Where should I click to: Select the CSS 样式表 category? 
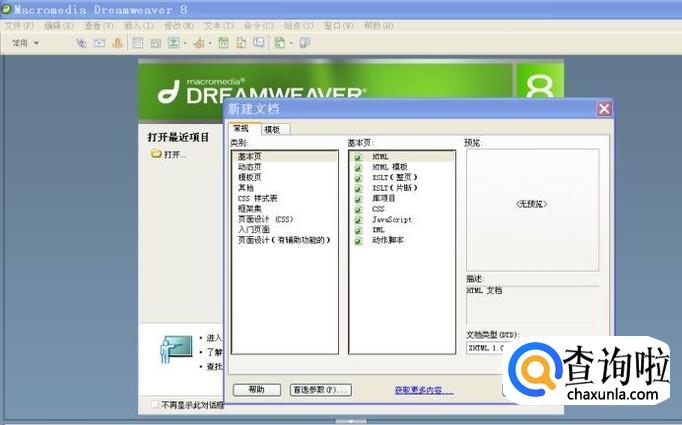(x=257, y=198)
